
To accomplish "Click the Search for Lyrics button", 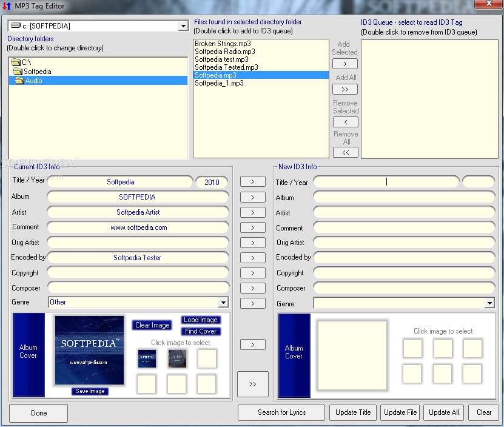I will point(281,412).
